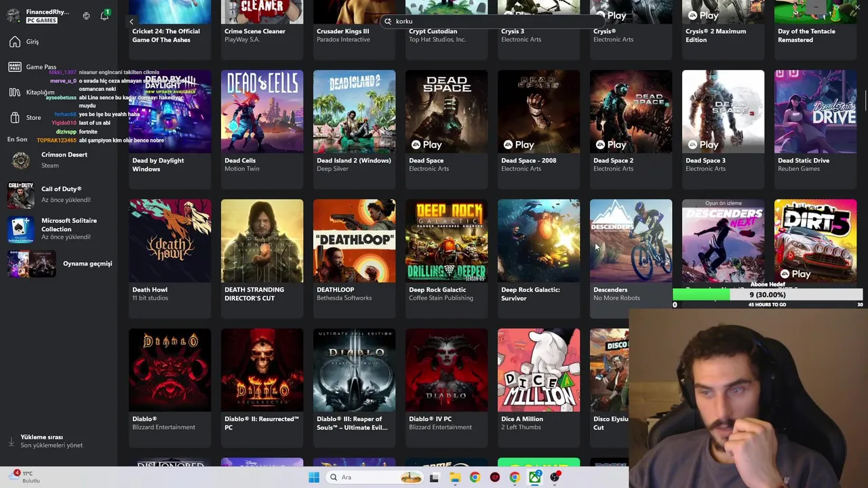Click the search magnifier icon

click(x=388, y=21)
